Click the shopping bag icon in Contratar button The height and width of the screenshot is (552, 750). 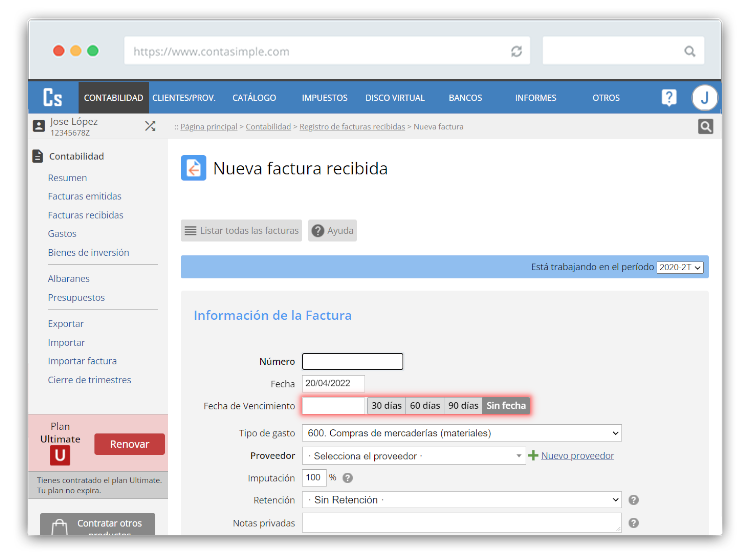tap(59, 527)
